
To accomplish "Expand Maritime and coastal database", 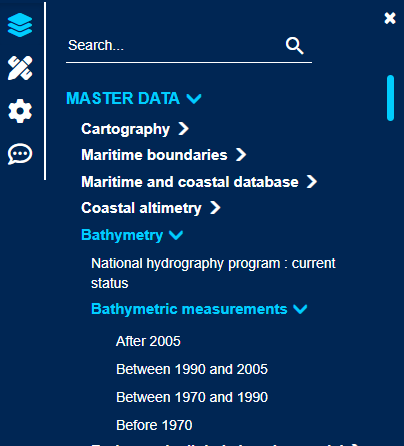I will [199, 182].
